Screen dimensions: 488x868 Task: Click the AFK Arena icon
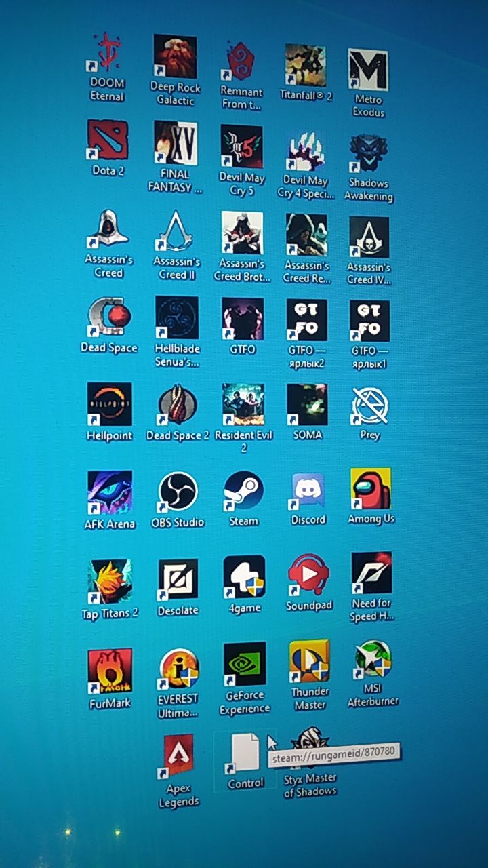click(x=110, y=492)
